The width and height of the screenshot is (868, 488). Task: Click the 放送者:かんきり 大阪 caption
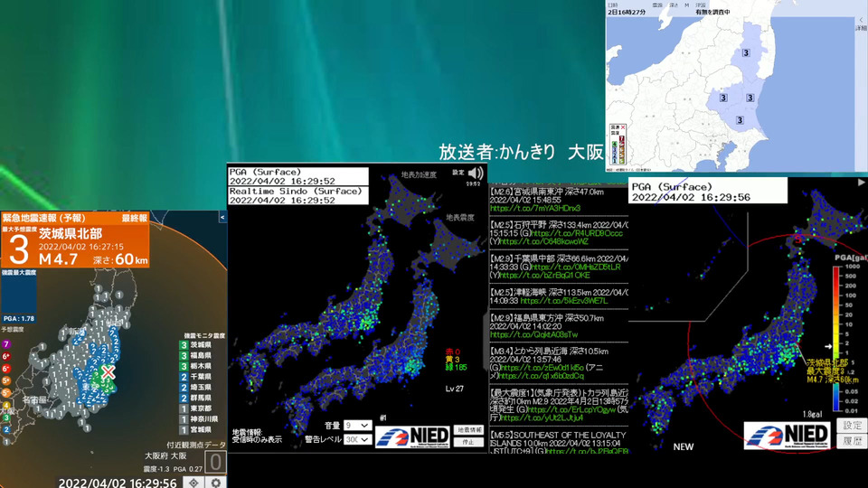click(521, 152)
